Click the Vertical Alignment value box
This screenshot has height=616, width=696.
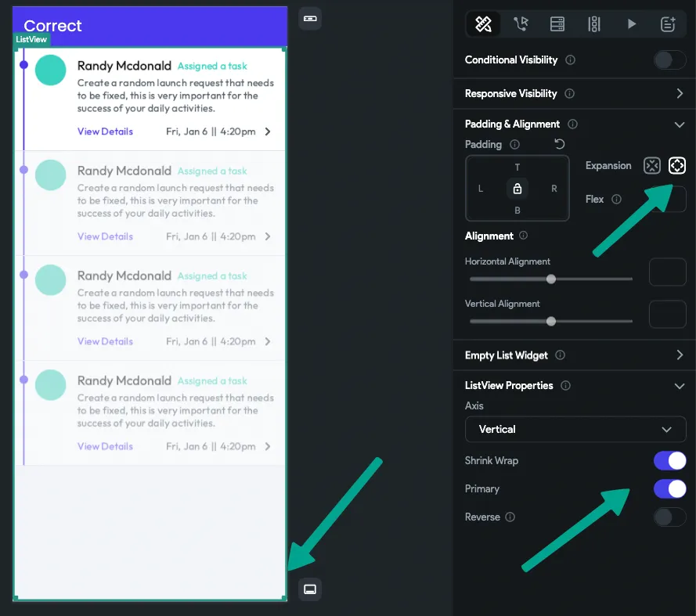[x=668, y=314]
